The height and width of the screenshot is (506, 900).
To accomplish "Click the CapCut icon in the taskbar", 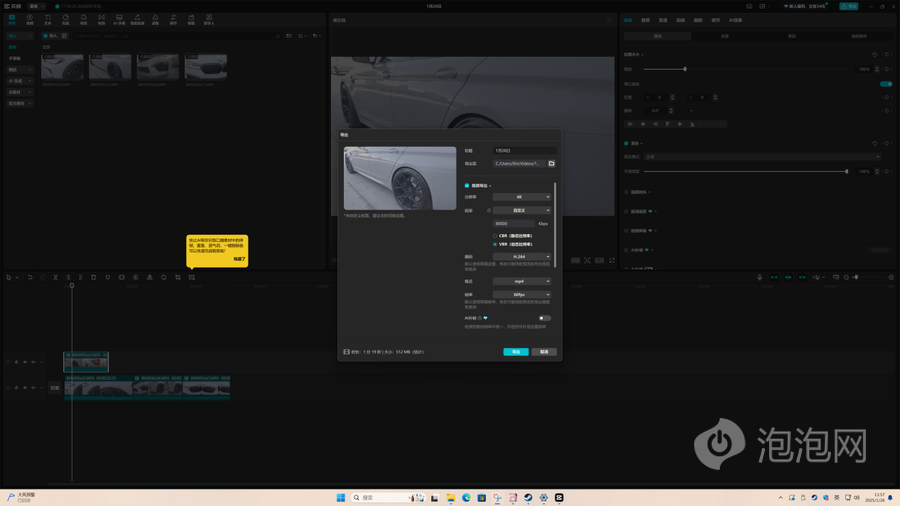I will (559, 497).
